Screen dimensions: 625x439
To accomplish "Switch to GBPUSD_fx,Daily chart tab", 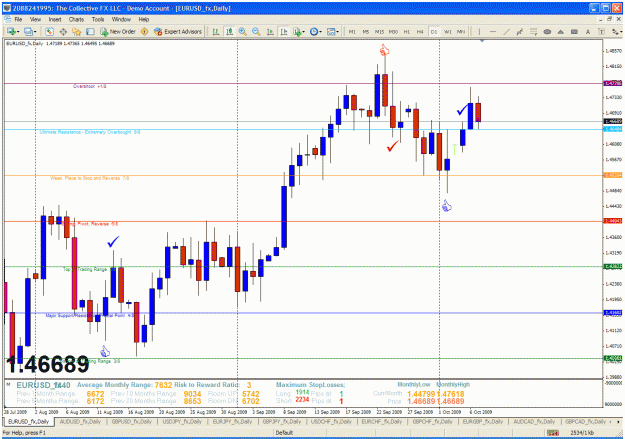I will point(132,421).
